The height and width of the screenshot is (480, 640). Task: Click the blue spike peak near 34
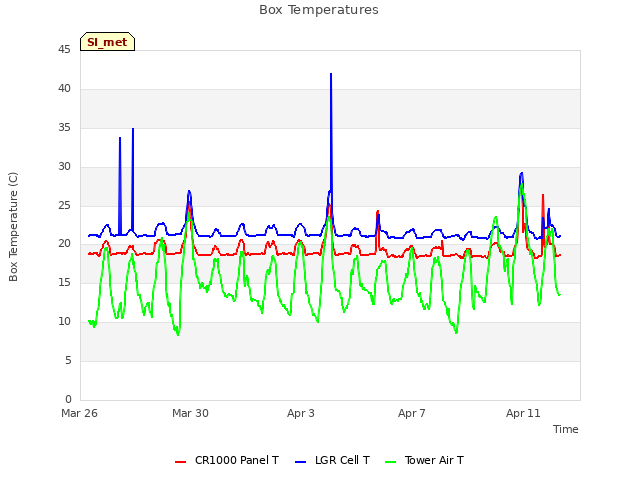[120, 138]
